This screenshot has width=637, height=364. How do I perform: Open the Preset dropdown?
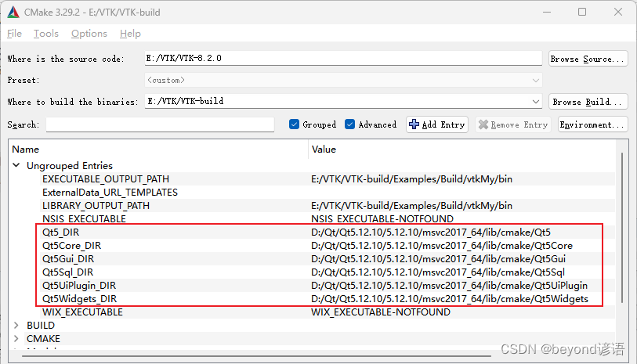coord(343,80)
